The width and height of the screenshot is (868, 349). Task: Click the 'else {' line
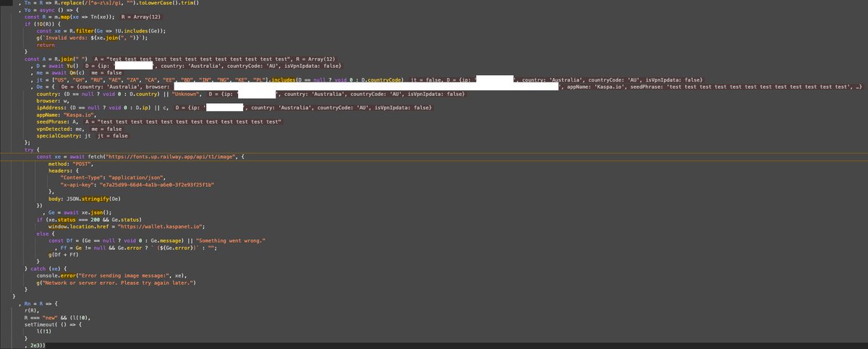click(45, 233)
